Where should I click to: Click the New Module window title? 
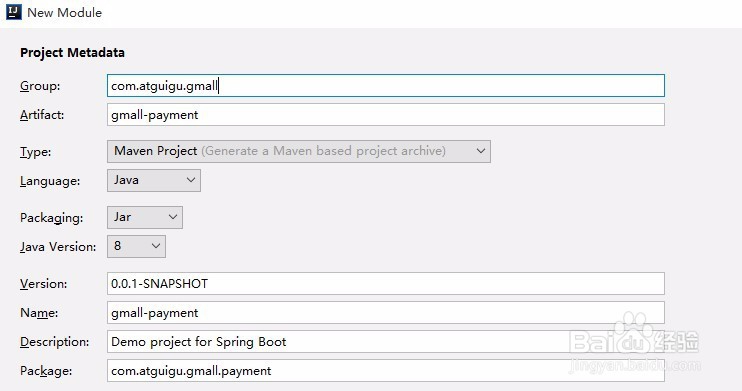(x=64, y=13)
